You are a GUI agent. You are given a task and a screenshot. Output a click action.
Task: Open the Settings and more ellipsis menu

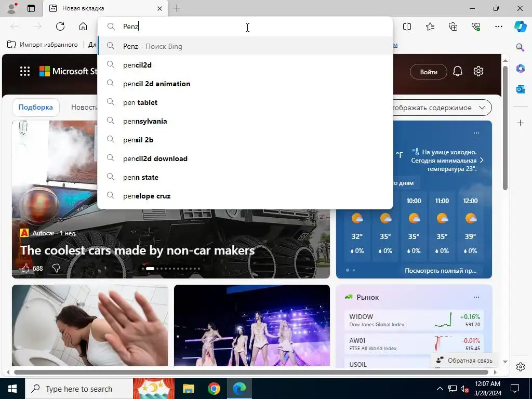click(498, 26)
